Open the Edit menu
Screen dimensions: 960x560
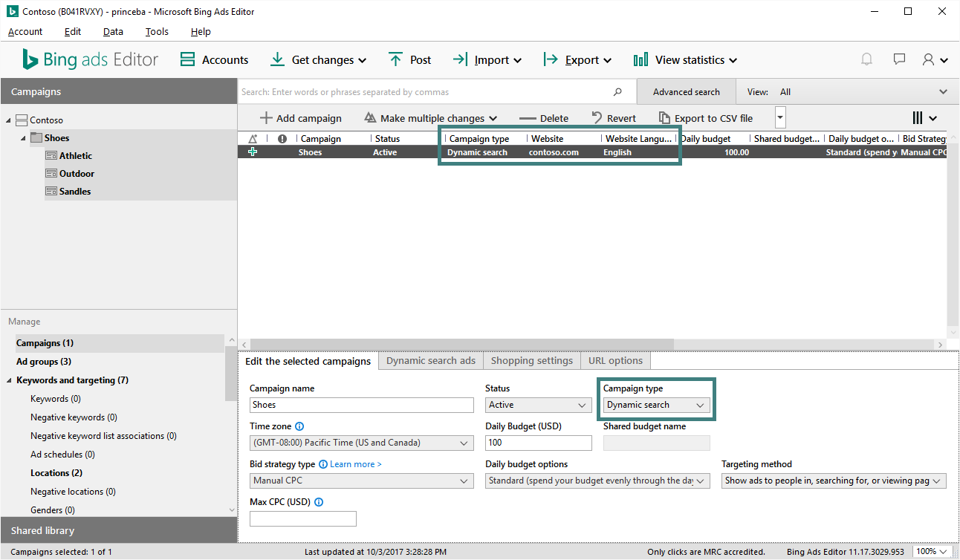(x=73, y=32)
